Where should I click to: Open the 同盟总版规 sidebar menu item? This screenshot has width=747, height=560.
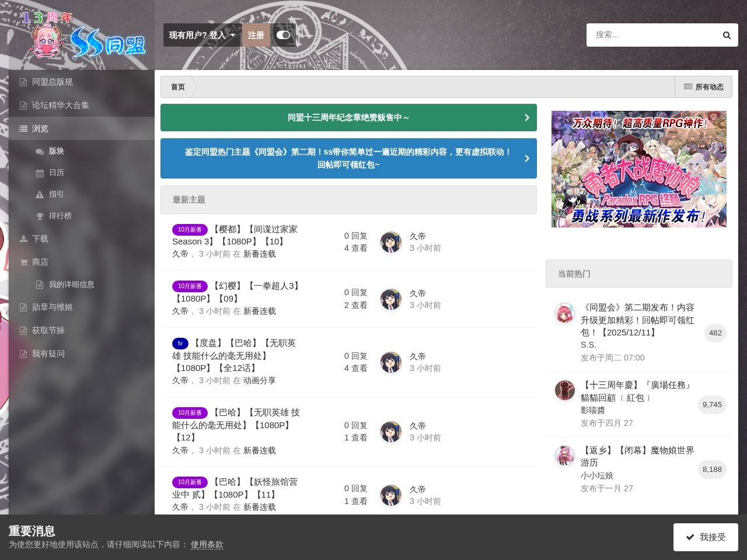(x=82, y=82)
